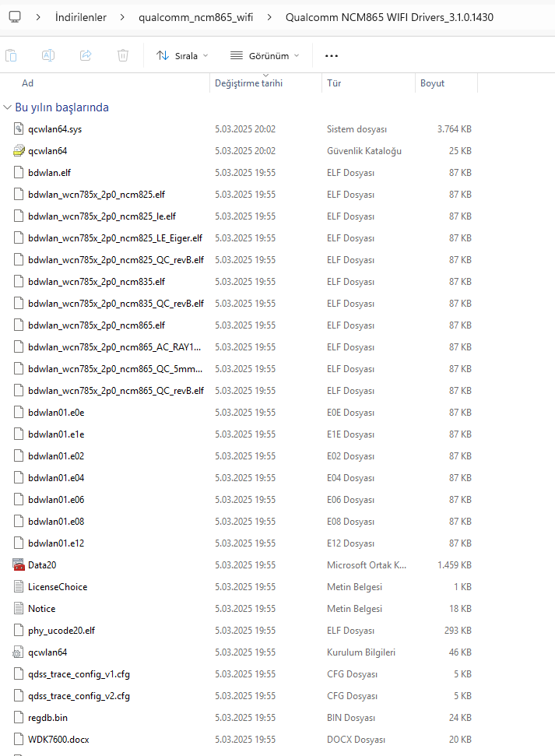555x756 pixels.
Task: Select the Notice text document icon
Action: click(19, 608)
